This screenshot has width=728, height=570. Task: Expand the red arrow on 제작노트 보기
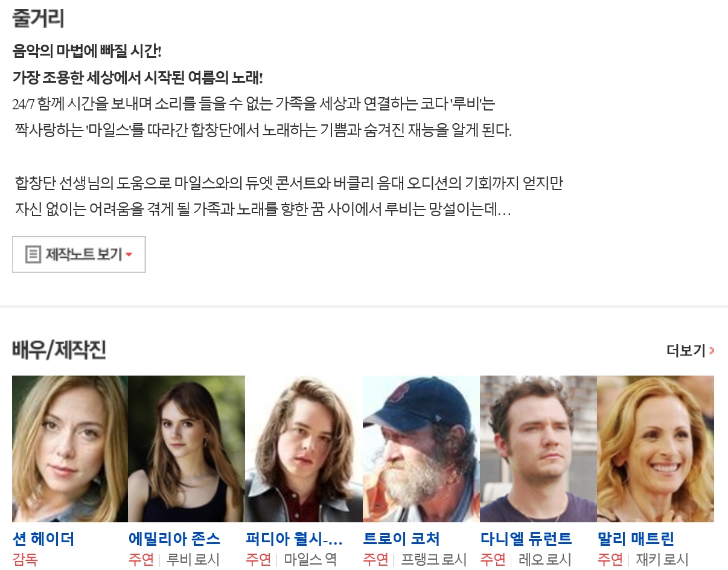[129, 255]
